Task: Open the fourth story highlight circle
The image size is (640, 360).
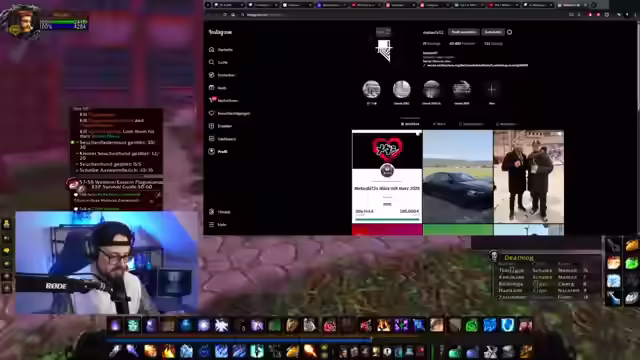Action: click(x=462, y=89)
